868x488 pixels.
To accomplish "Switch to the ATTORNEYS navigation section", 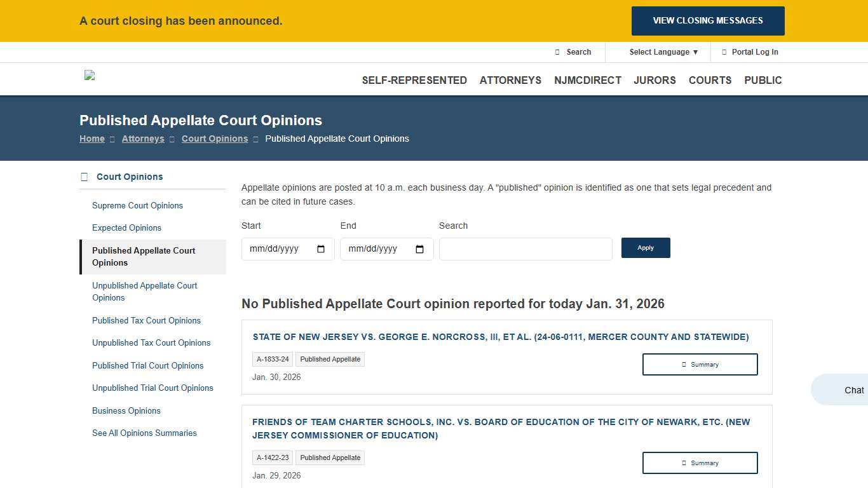I will pyautogui.click(x=510, y=80).
